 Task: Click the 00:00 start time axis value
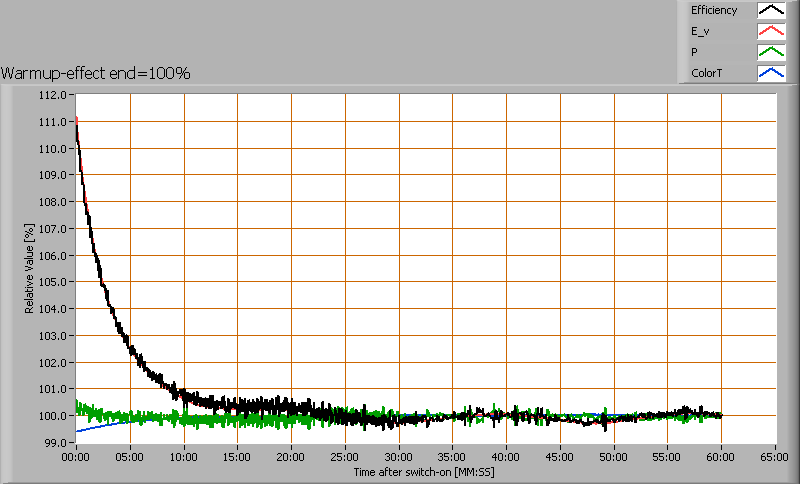(76, 456)
